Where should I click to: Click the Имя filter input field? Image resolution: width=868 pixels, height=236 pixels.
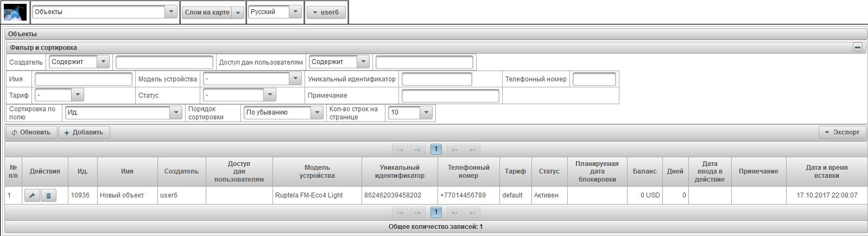[83, 79]
